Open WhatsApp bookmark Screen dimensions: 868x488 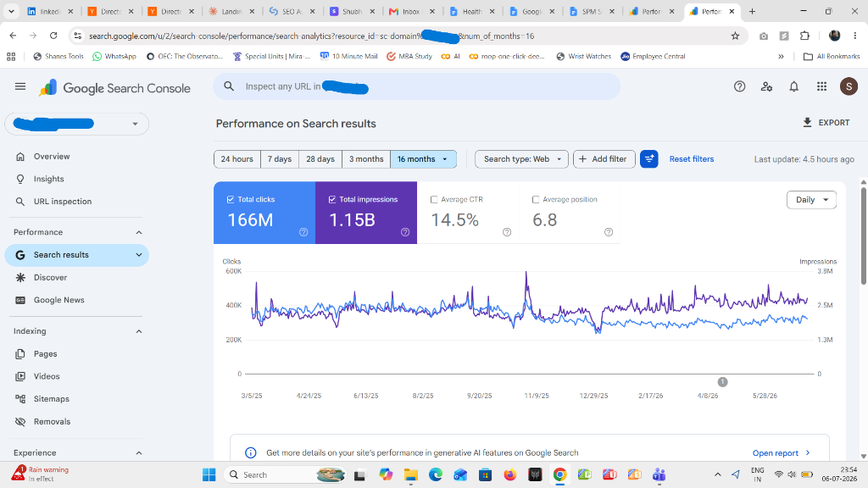tap(114, 57)
